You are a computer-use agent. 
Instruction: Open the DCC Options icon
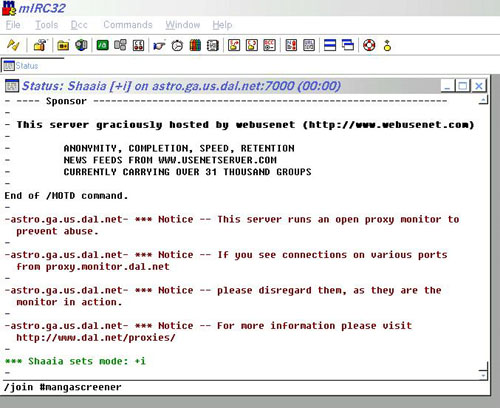270,45
